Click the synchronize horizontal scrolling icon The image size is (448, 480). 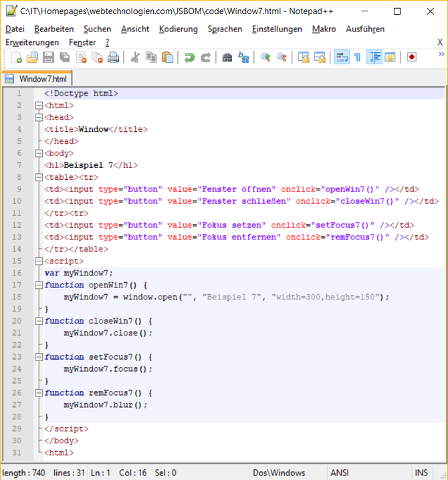coord(320,57)
